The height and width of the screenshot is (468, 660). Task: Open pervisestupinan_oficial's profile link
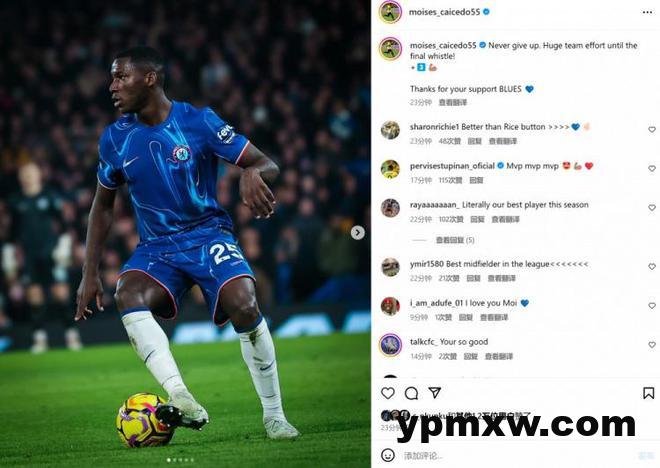[452, 166]
